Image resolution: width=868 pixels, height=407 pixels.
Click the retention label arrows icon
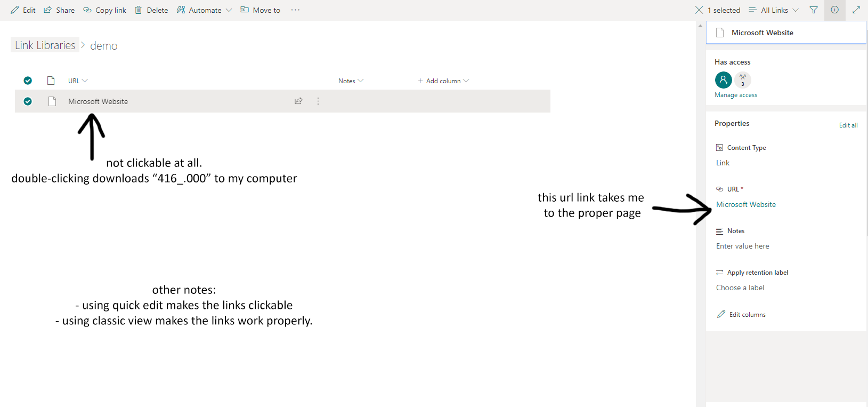[719, 273]
